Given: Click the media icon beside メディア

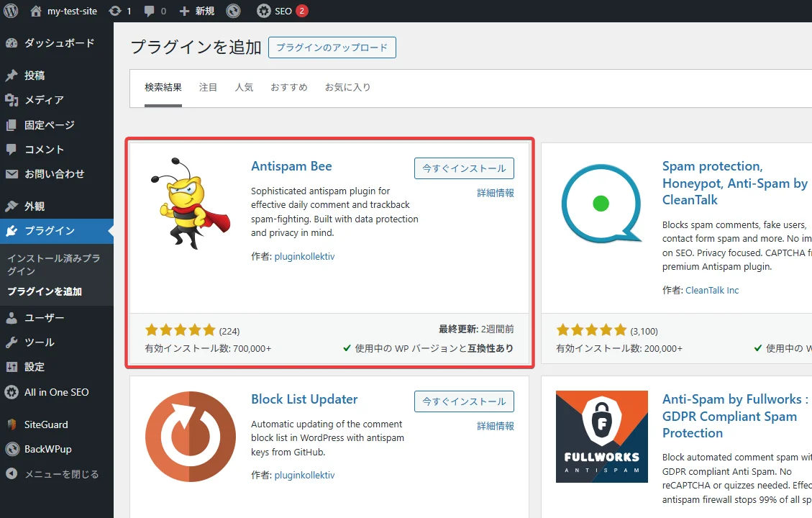Looking at the screenshot, I should coord(12,100).
